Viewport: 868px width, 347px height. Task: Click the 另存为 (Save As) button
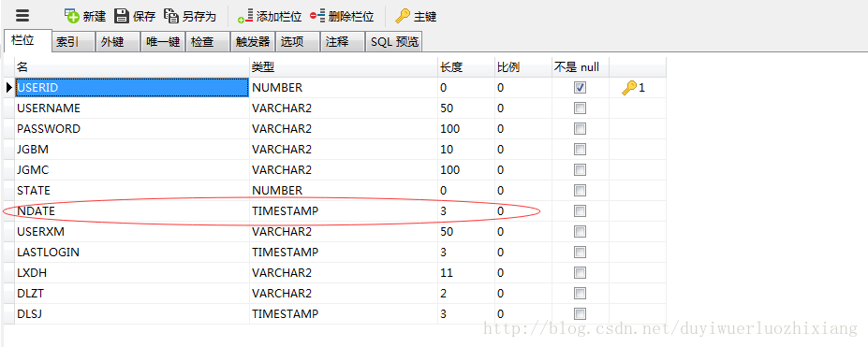(x=190, y=16)
